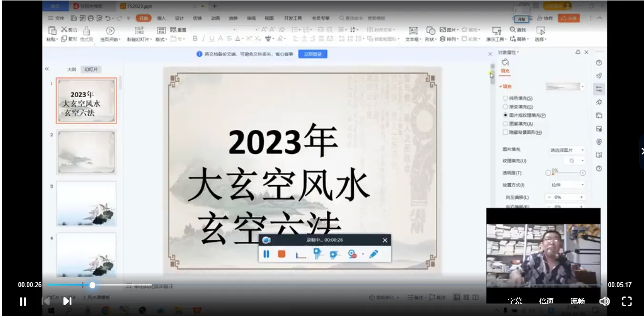Select 纯色填充 solid fill radio
The image size is (644, 316).
[505, 98]
